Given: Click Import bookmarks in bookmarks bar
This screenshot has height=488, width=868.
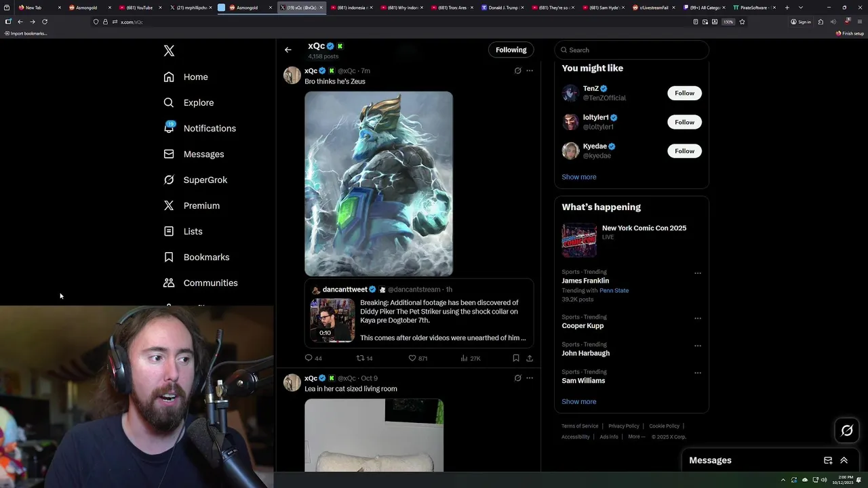Looking at the screenshot, I should pyautogui.click(x=26, y=33).
